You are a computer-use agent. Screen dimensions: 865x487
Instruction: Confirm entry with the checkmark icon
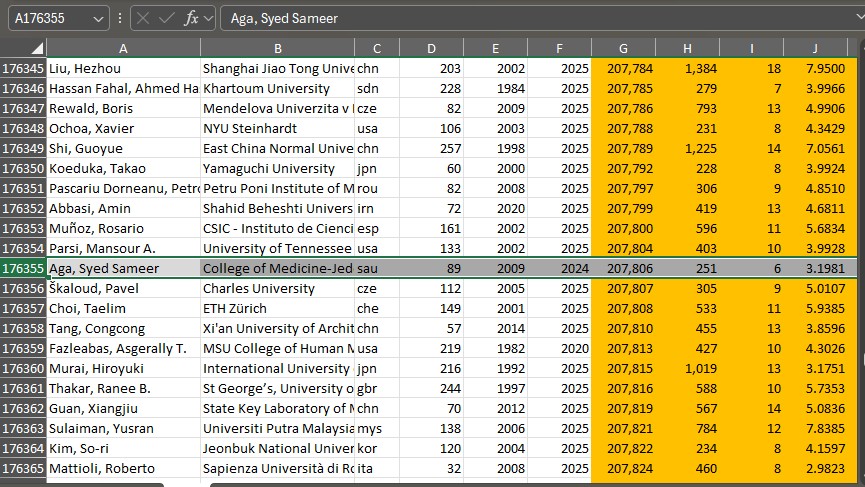166,18
